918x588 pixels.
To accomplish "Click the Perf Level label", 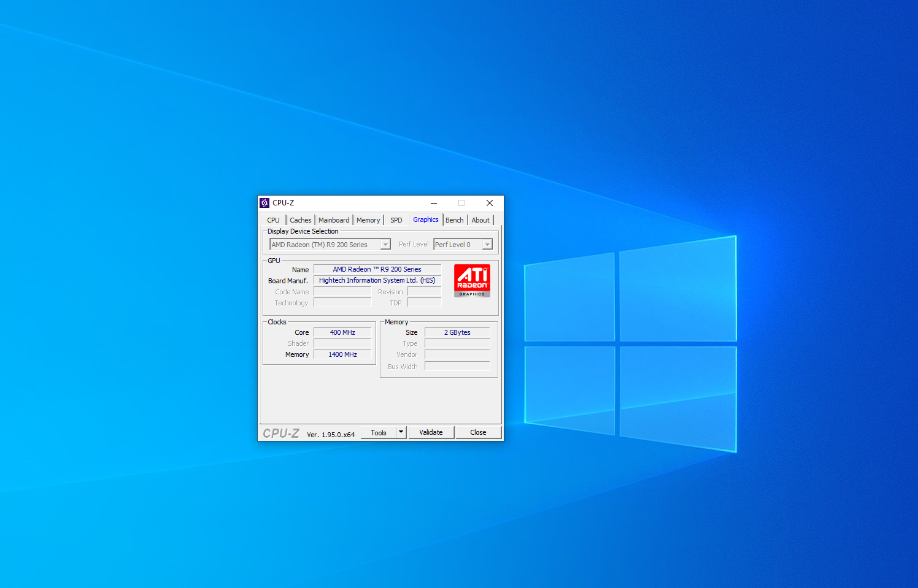I will pyautogui.click(x=414, y=244).
